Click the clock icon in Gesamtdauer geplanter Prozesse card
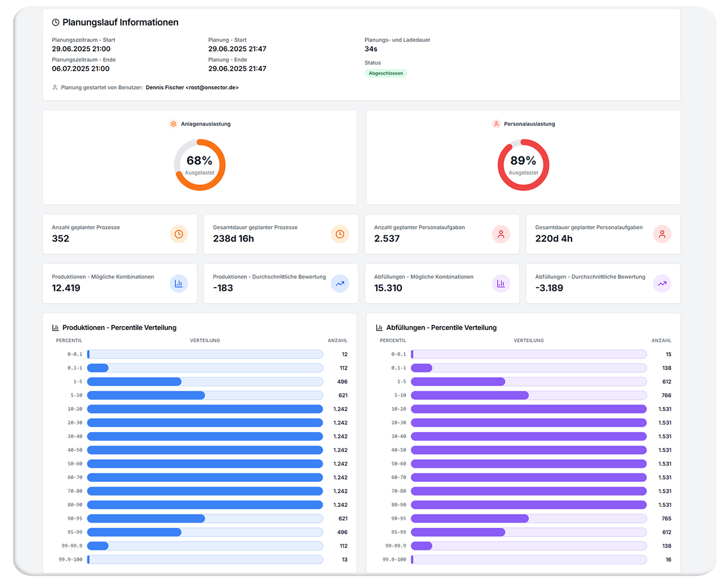 point(340,234)
